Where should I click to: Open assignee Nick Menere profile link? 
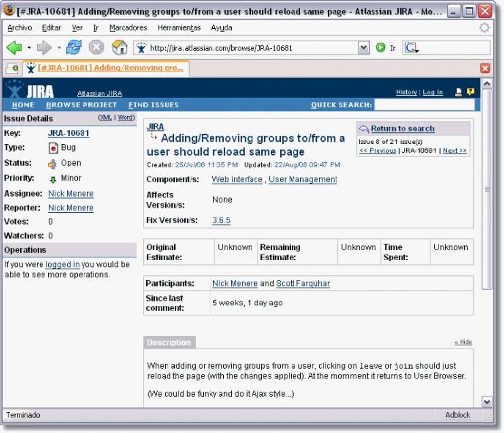point(71,194)
